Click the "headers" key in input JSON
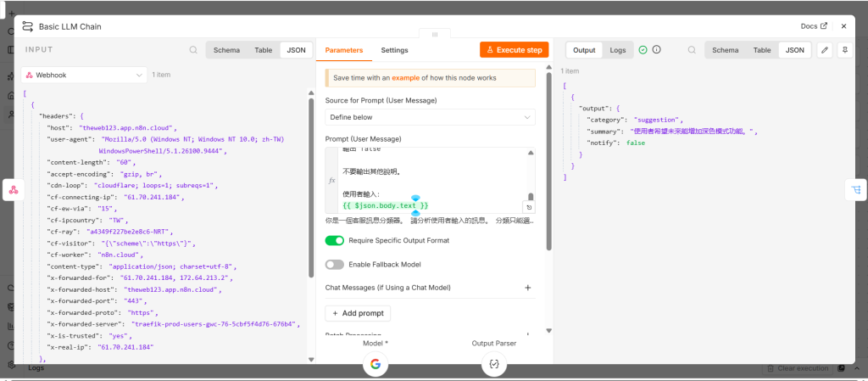The height and width of the screenshot is (381, 868). click(x=57, y=116)
